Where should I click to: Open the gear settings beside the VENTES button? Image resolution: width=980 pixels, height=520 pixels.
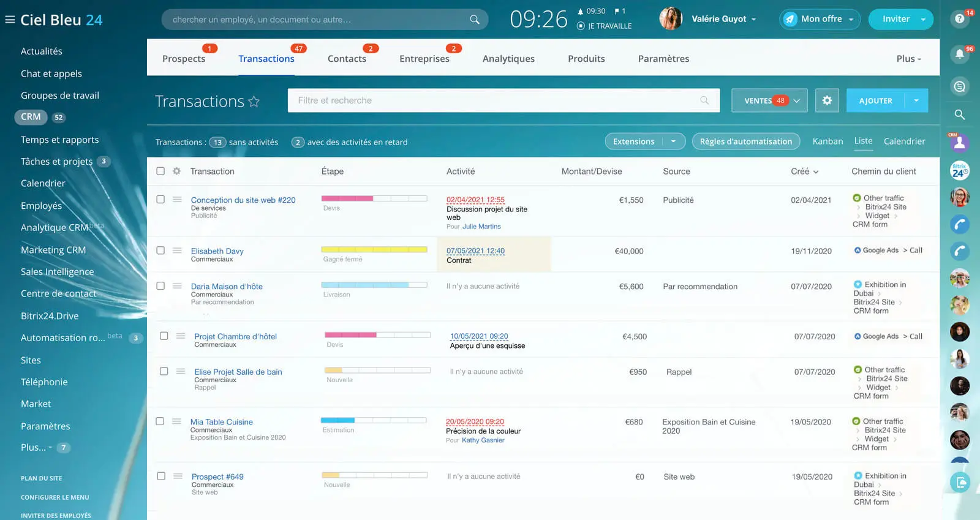click(827, 100)
